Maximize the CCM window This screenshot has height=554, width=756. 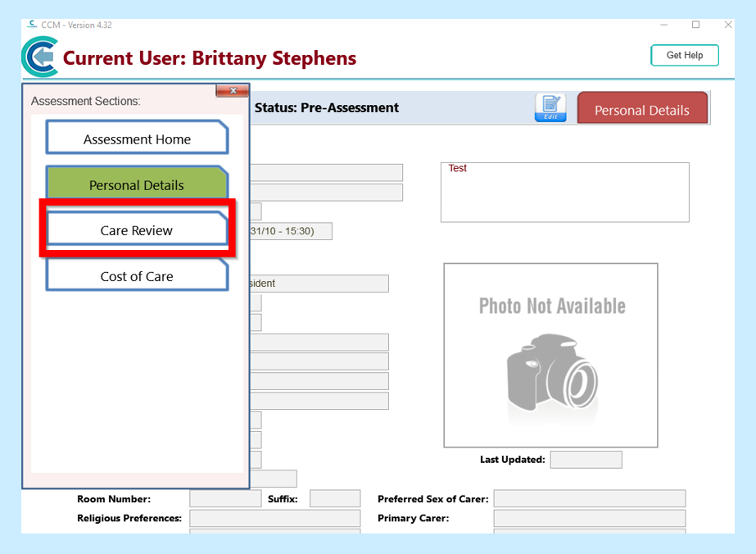695,25
